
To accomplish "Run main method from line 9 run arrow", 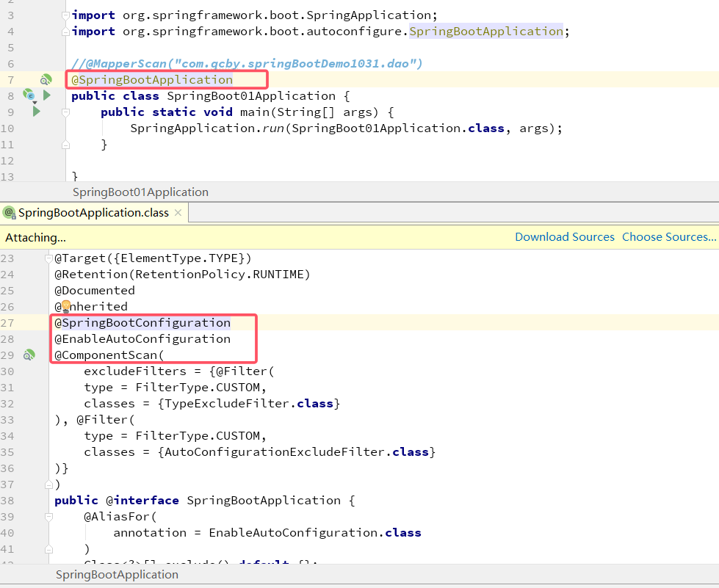I will click(36, 112).
